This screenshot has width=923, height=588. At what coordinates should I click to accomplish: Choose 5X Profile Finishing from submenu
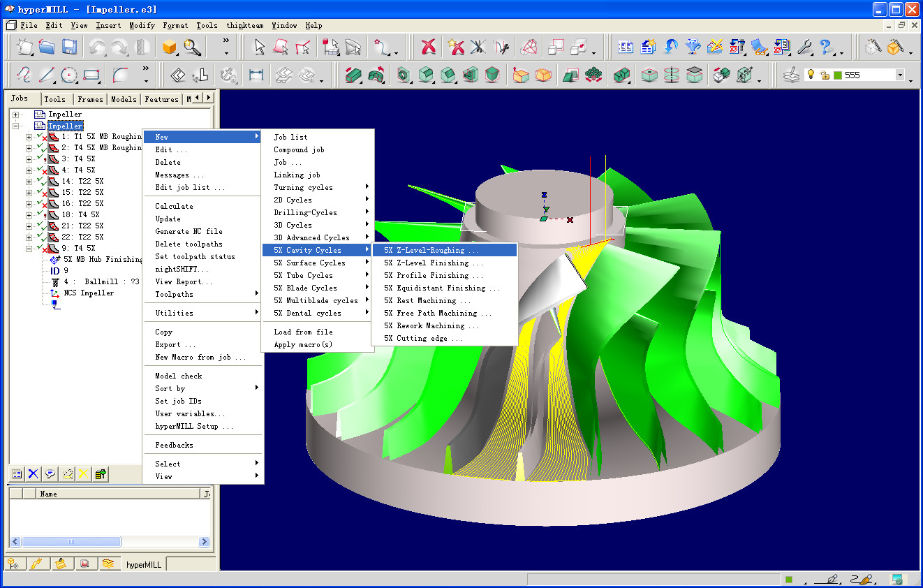445,275
